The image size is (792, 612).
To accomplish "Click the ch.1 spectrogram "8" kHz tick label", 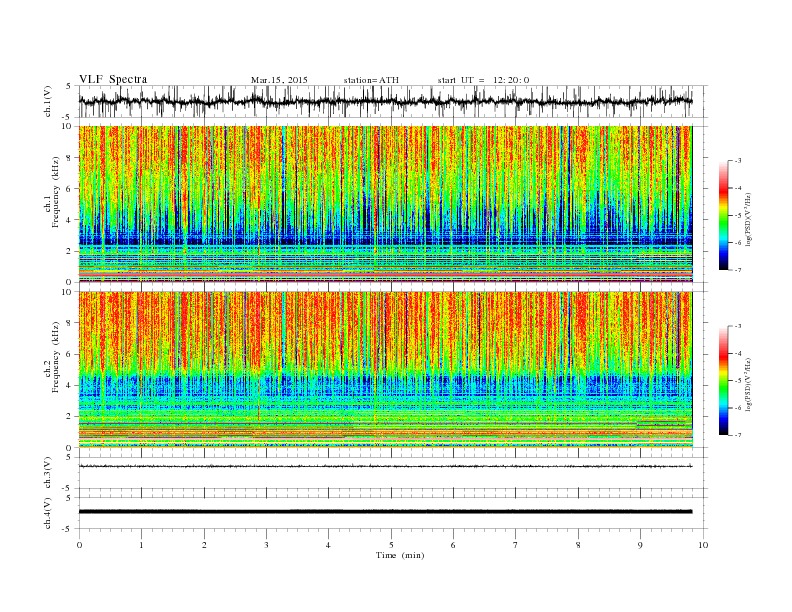I will [70, 158].
